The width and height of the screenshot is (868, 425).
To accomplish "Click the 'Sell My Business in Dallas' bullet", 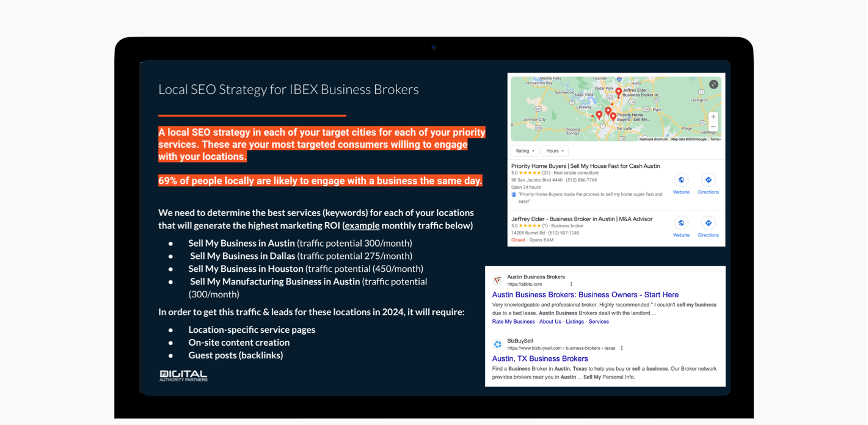I will click(301, 256).
